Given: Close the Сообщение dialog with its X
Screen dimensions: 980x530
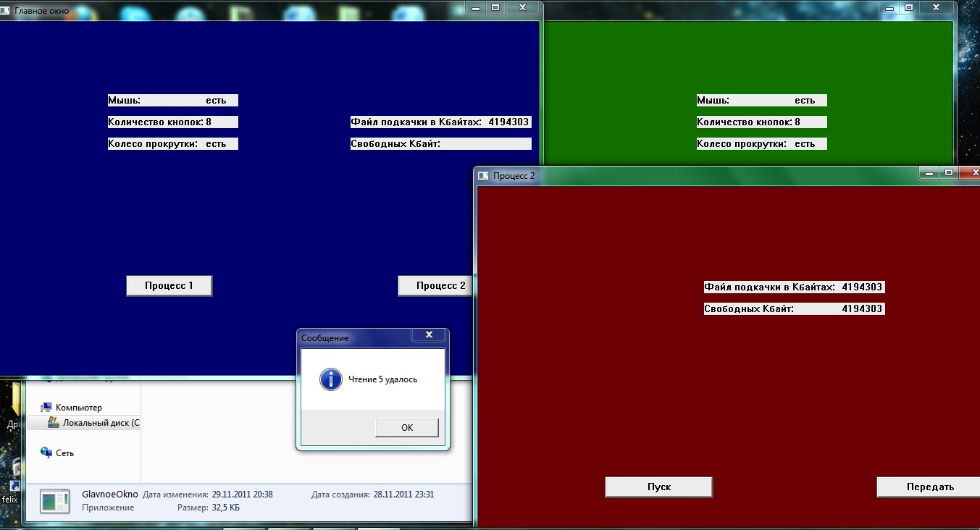Looking at the screenshot, I should click(429, 335).
